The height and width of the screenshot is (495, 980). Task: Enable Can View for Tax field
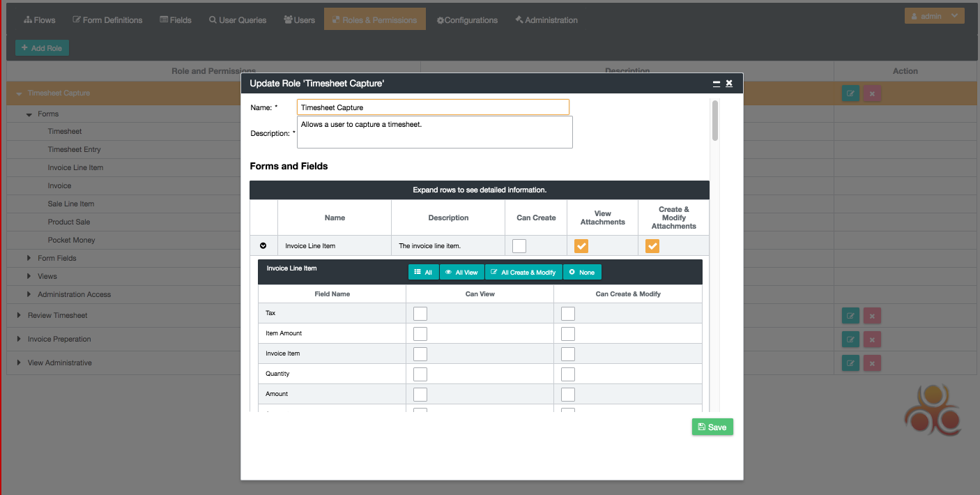point(420,314)
